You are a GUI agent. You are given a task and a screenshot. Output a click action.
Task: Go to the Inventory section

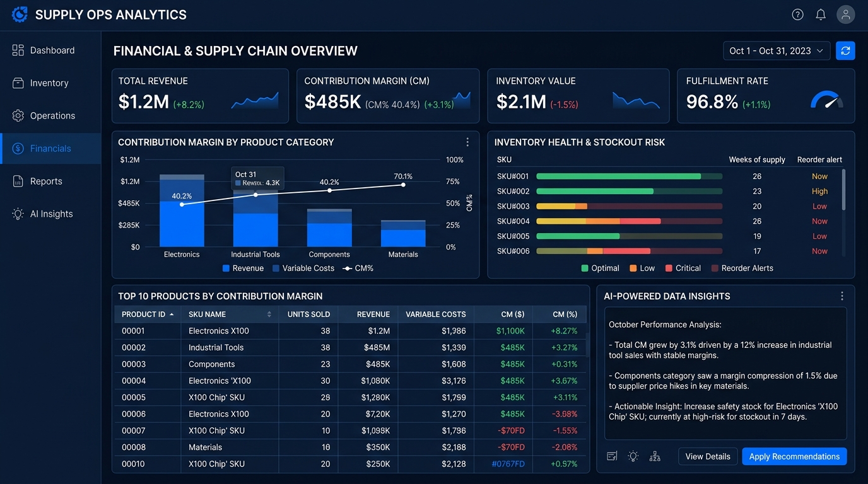point(50,83)
